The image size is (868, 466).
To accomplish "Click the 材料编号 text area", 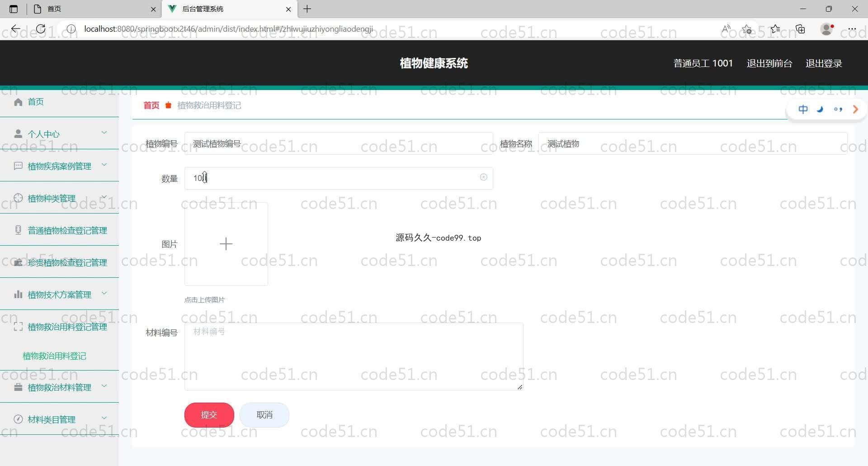I will [354, 357].
